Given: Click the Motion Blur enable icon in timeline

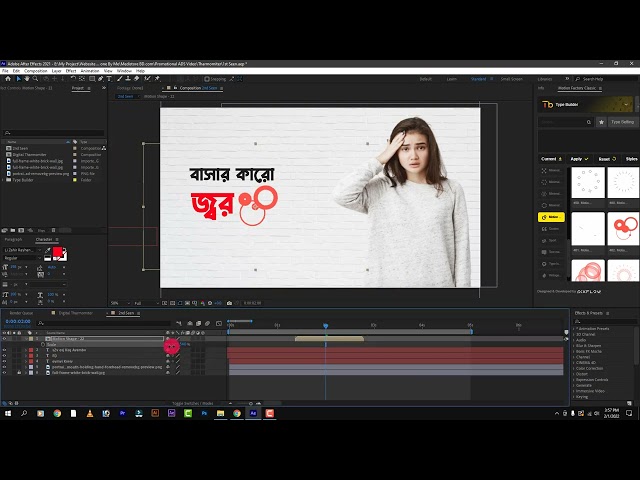Looking at the screenshot, I should (x=207, y=323).
